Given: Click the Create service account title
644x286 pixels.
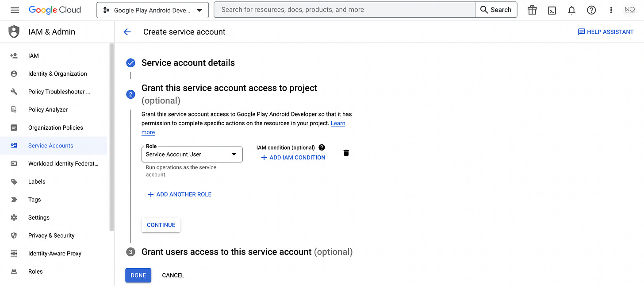Looking at the screenshot, I should tap(184, 32).
